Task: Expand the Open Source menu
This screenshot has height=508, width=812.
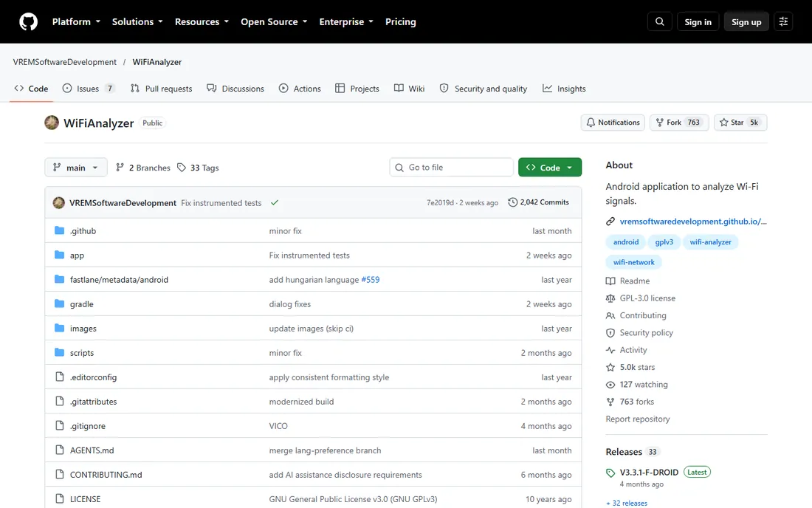Action: point(274,21)
